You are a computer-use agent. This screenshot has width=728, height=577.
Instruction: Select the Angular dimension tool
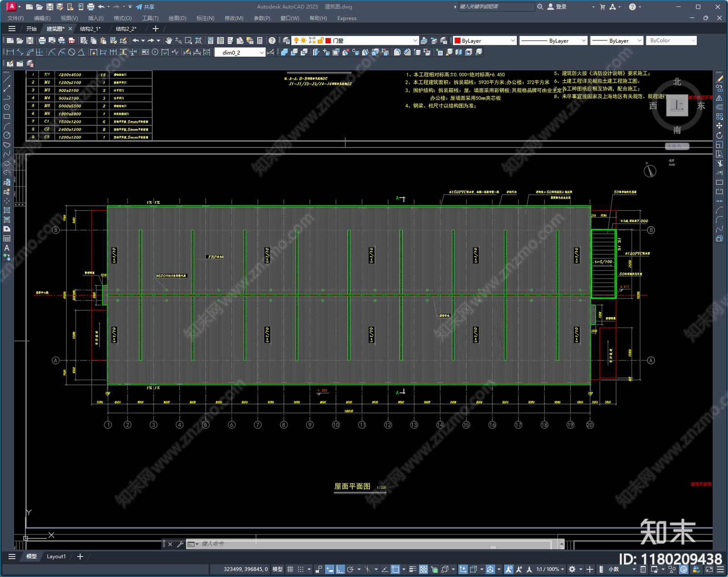point(81,52)
